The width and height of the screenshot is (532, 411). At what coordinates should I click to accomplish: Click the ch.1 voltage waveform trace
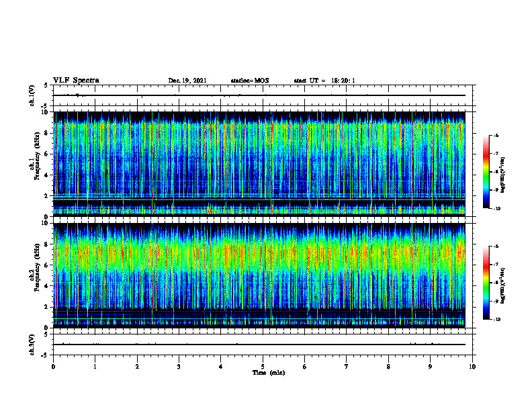tap(259, 95)
